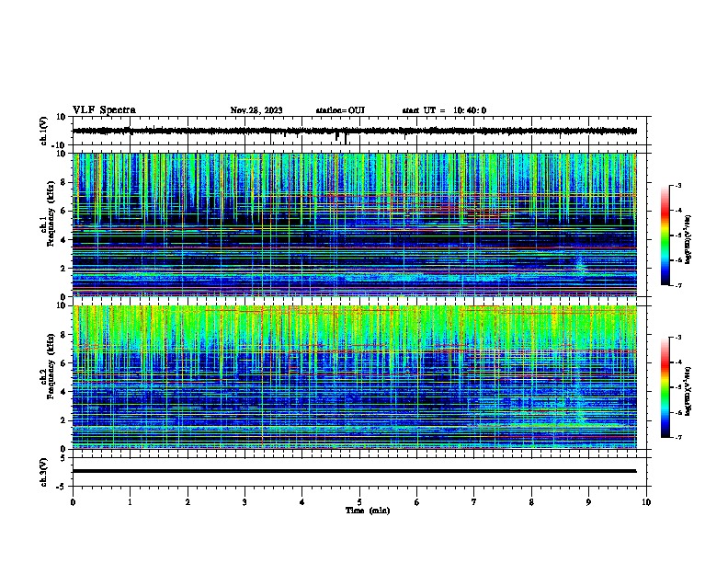Select tick label "10" on the time axis
728x563 pixels.
point(646,502)
